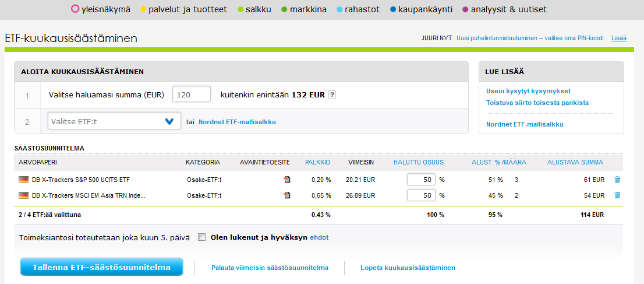The height and width of the screenshot is (284, 644).
Task: Click DB X-Trackers MSCI EM Asia TRN name
Action: pyautogui.click(x=89, y=195)
